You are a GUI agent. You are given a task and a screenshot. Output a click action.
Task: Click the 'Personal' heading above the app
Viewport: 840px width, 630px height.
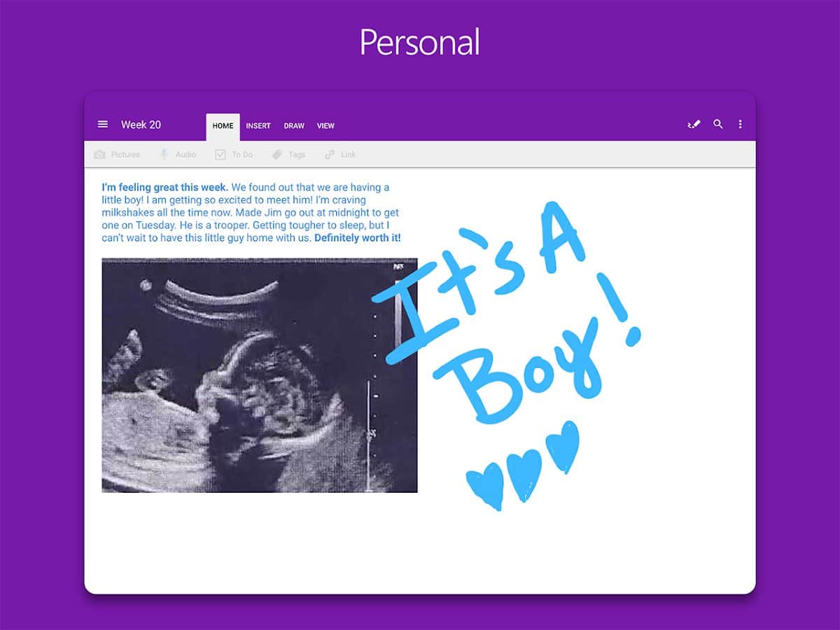click(x=419, y=42)
